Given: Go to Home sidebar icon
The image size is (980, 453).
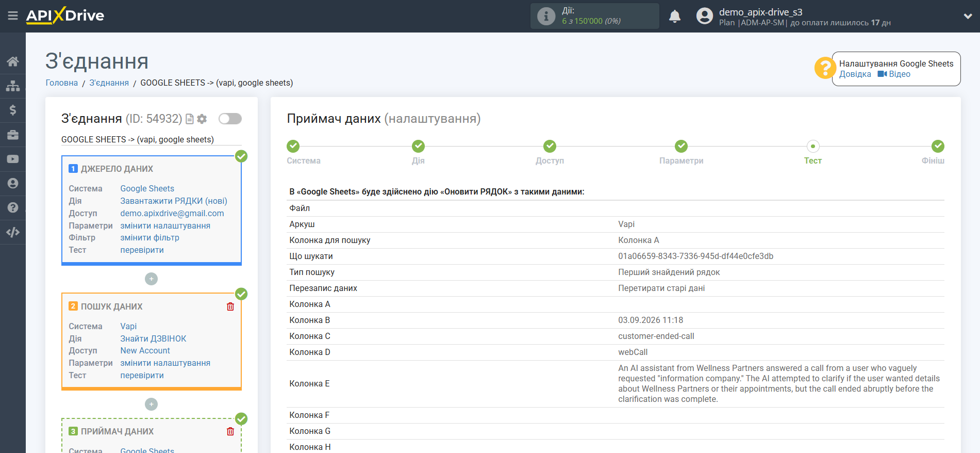Looking at the screenshot, I should pyautogui.click(x=13, y=61).
